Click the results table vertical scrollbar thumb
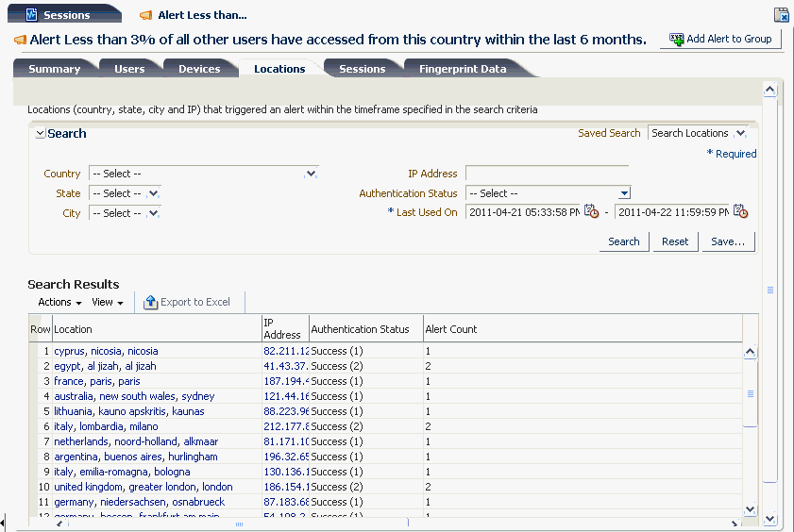This screenshot has width=794, height=532. (750, 393)
